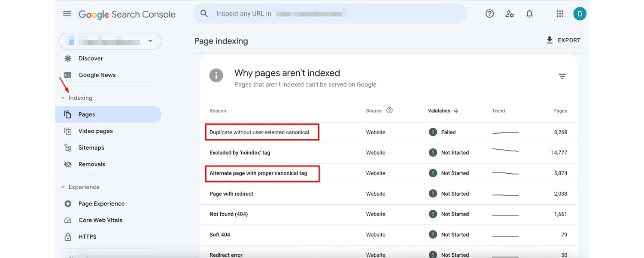Click the EXPORT button
This screenshot has height=258, width=644.
(564, 40)
